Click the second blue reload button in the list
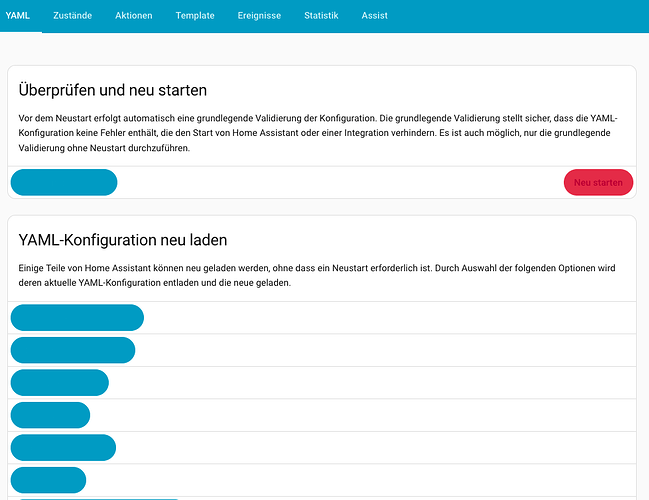The width and height of the screenshot is (649, 500). 72,350
